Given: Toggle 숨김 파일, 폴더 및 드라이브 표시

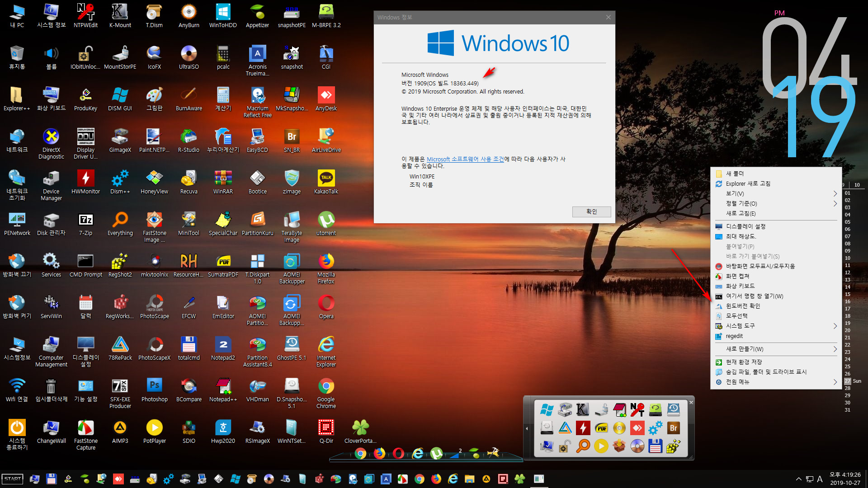Looking at the screenshot, I should [776, 372].
